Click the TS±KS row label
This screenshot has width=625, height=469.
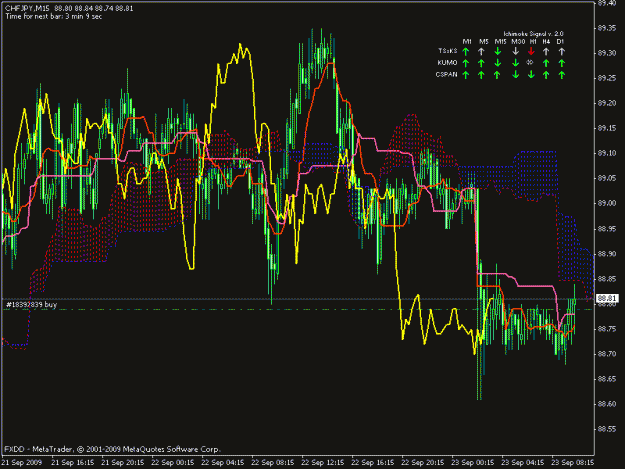pos(448,51)
